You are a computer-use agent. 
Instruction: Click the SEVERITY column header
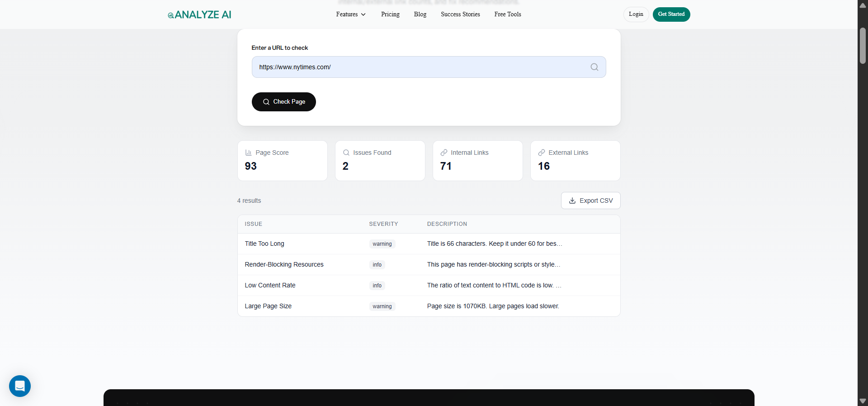tap(383, 224)
